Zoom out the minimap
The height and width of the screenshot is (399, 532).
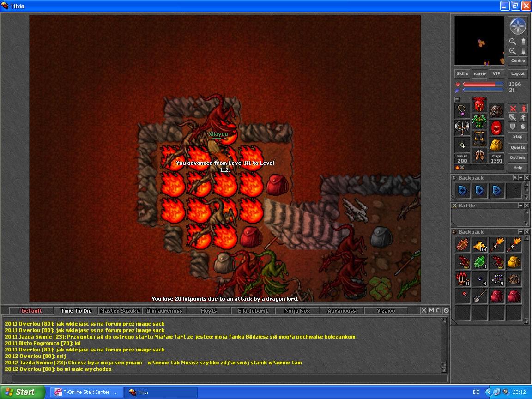click(x=513, y=42)
